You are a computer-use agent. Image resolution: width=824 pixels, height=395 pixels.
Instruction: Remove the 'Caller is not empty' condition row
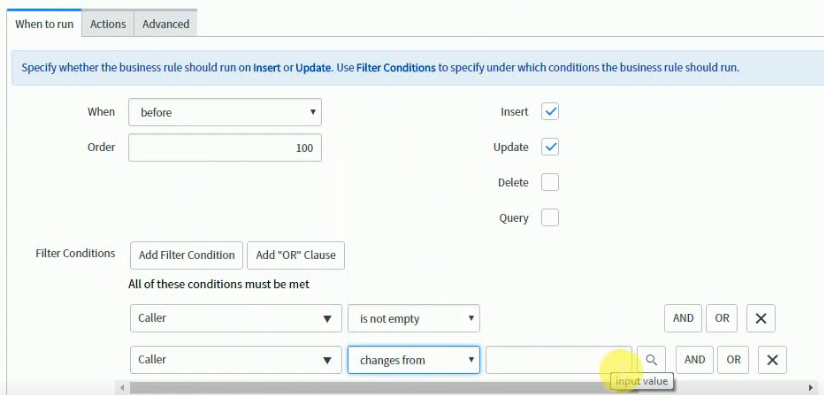click(x=760, y=318)
